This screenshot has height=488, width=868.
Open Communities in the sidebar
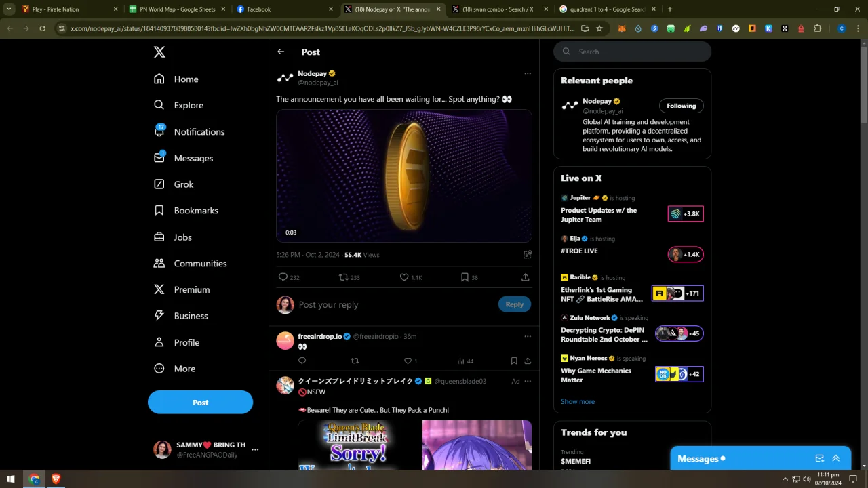coord(190,263)
